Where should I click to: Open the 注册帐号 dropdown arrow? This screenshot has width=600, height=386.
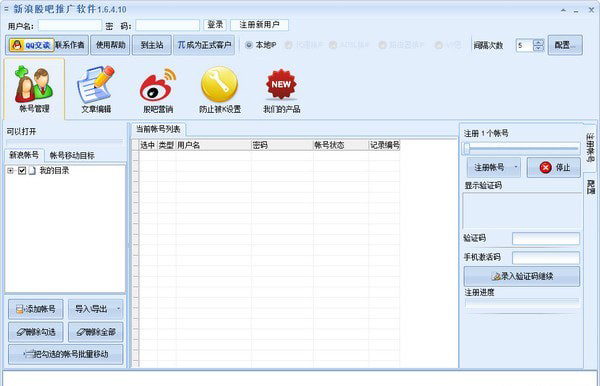(x=515, y=167)
